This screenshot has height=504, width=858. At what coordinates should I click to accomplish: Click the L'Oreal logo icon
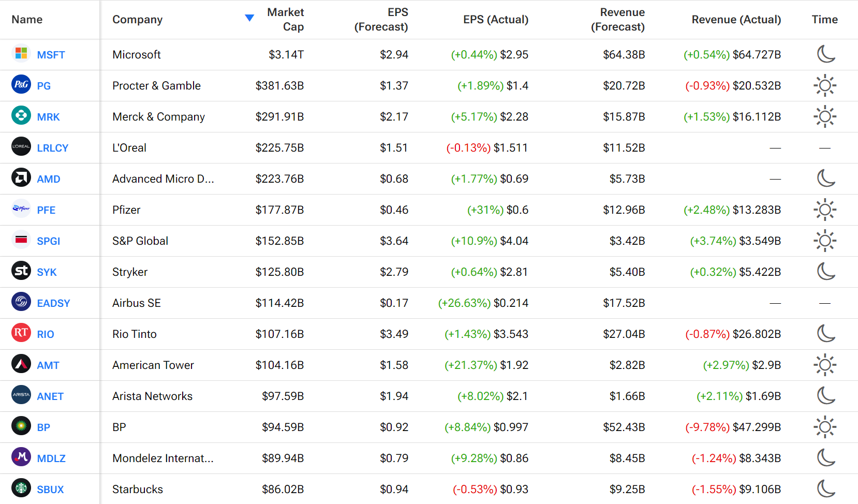(21, 146)
